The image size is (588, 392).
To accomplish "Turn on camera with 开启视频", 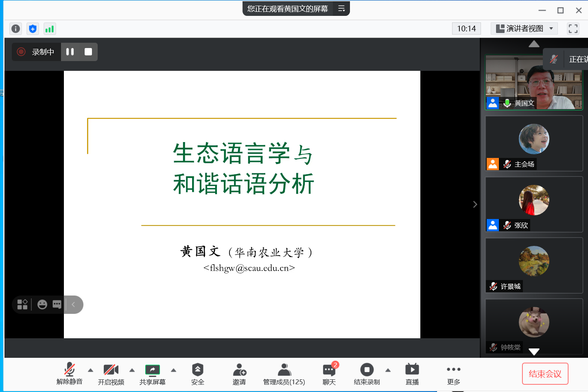I will tap(111, 374).
